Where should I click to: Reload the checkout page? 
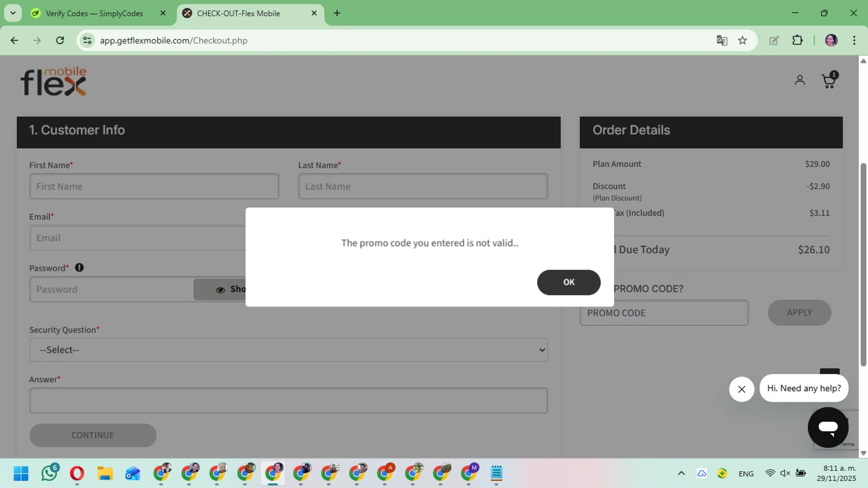click(x=60, y=41)
